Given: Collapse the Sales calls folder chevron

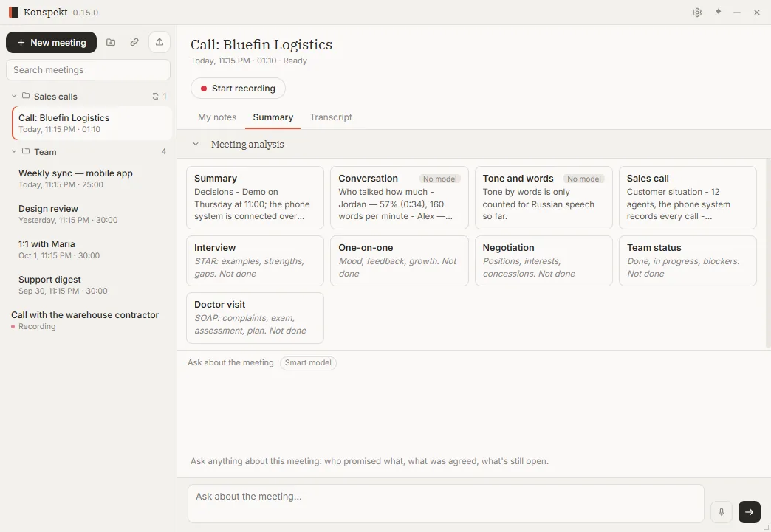Looking at the screenshot, I should 14,96.
